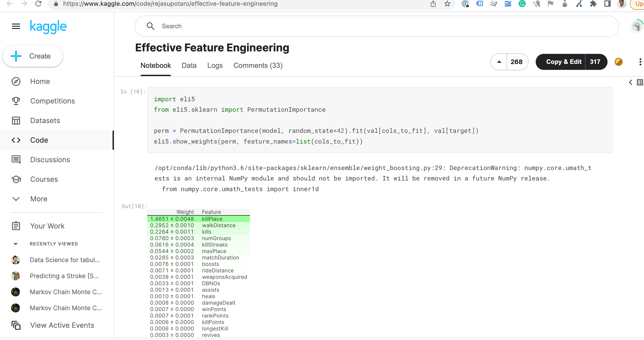Open the notebook table of contents icon
644x340 pixels.
(639, 82)
